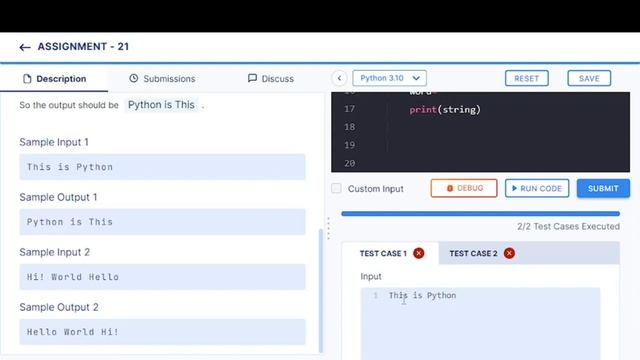Image resolution: width=640 pixels, height=360 pixels.
Task: Open the Description tab
Action: point(54,78)
